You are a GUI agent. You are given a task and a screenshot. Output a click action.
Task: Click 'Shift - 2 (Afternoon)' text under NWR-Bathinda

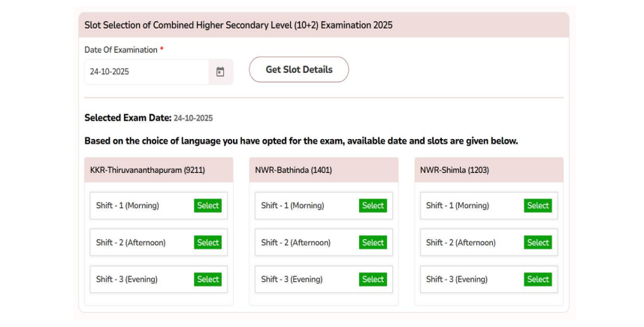[296, 242]
